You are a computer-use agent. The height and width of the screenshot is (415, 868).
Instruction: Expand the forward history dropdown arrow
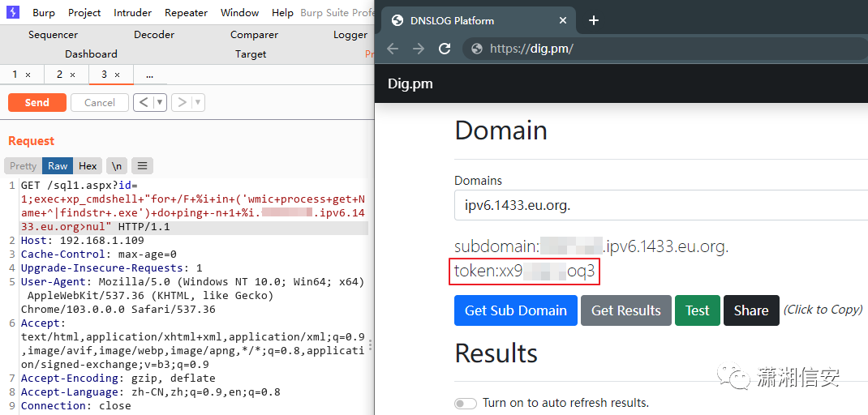198,102
